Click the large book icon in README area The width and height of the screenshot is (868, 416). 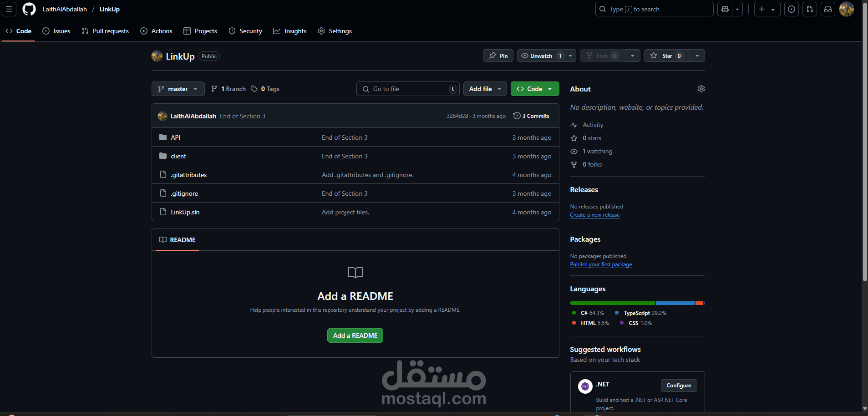(x=355, y=273)
